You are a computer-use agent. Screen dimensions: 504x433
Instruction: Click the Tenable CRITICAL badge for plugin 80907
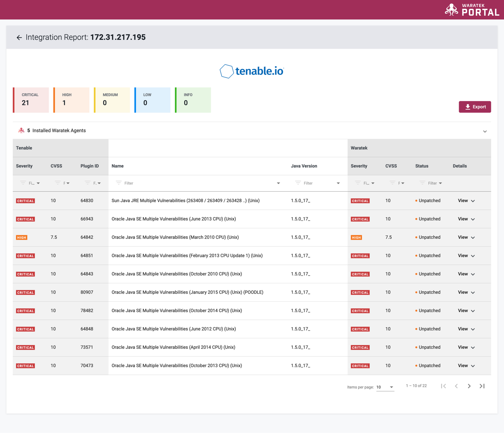click(25, 293)
